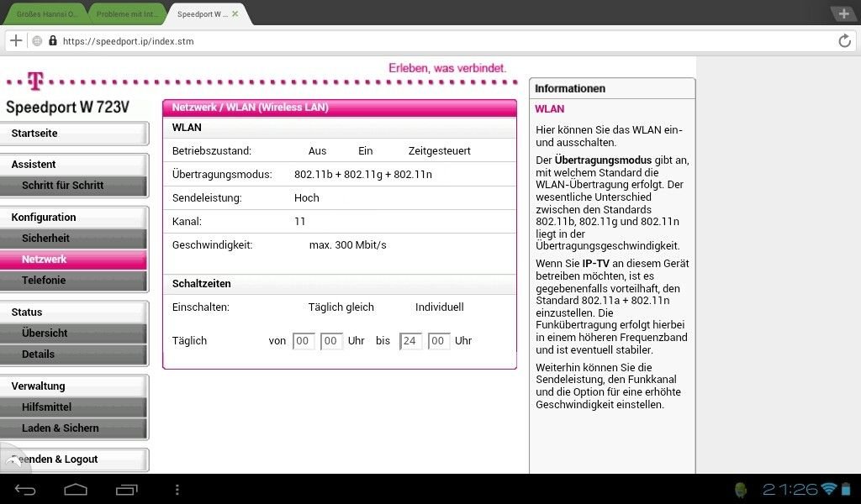Tap the globe site icon in the address bar
Image resolution: width=861 pixels, height=504 pixels.
37,40
